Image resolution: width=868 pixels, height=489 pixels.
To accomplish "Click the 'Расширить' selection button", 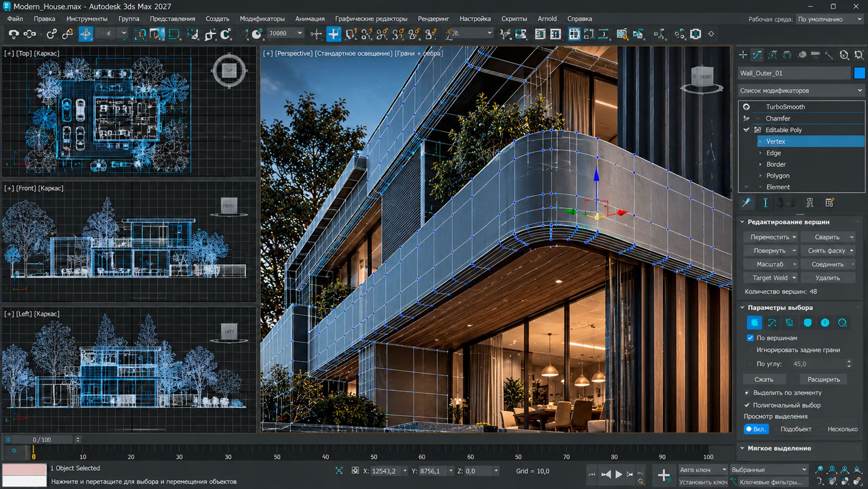I will [824, 380].
